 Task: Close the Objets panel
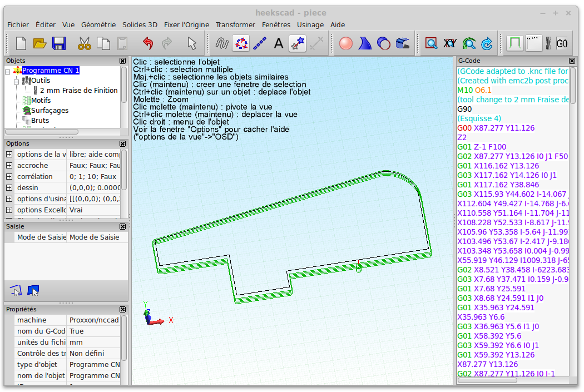122,61
